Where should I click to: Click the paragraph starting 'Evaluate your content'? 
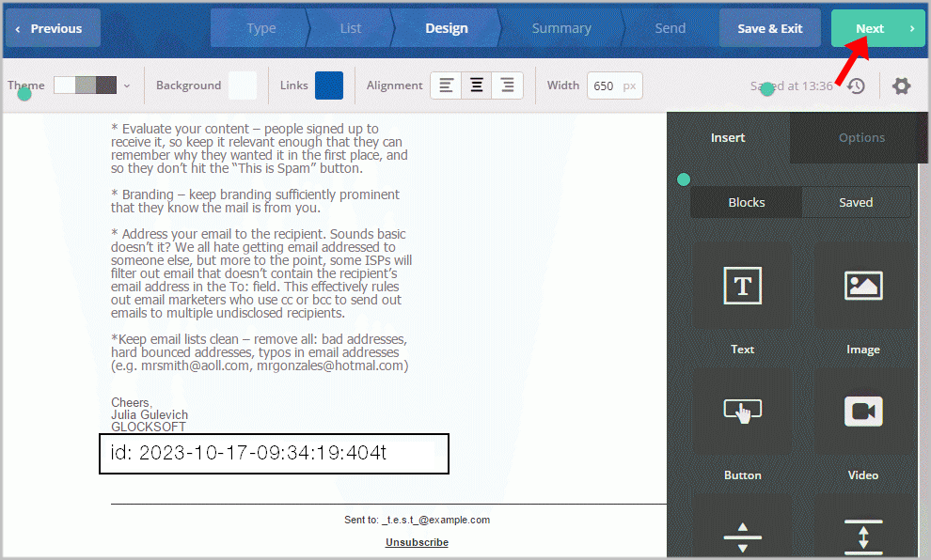pyautogui.click(x=260, y=148)
